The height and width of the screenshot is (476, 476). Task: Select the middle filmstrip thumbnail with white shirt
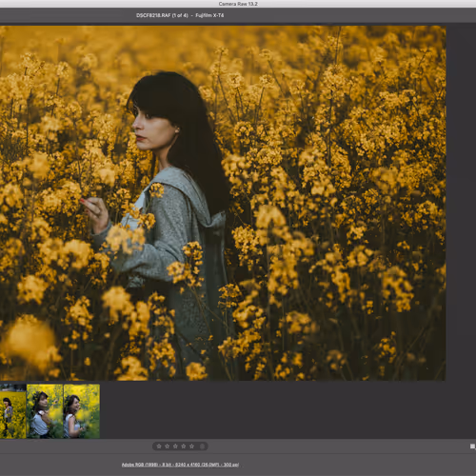click(45, 411)
